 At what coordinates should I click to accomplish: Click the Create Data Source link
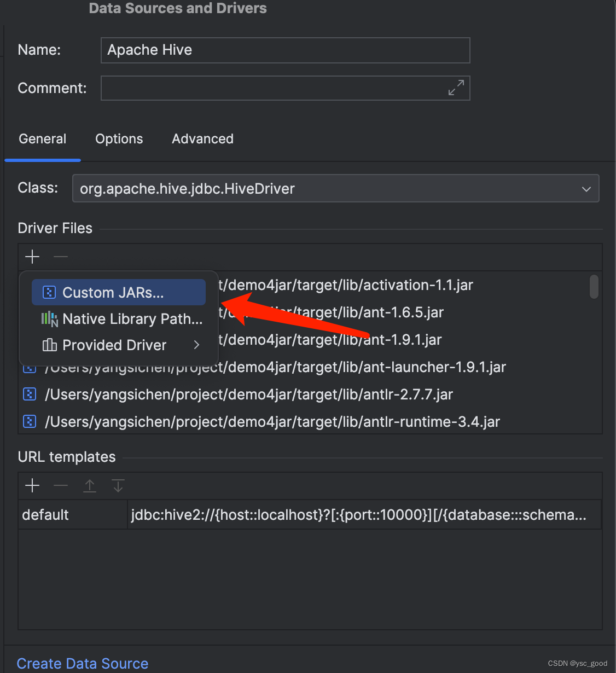pos(82,663)
